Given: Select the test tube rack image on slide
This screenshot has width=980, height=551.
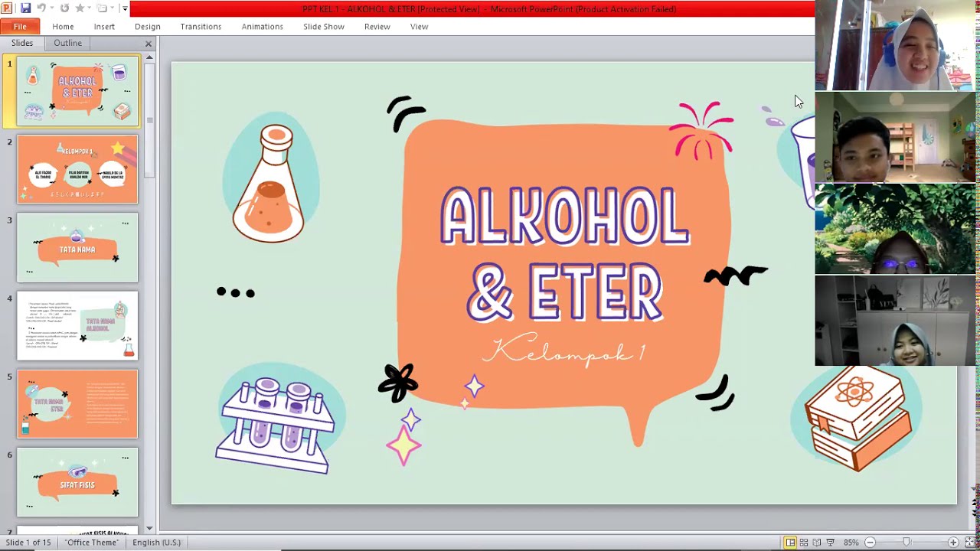Looking at the screenshot, I should click(x=276, y=425).
